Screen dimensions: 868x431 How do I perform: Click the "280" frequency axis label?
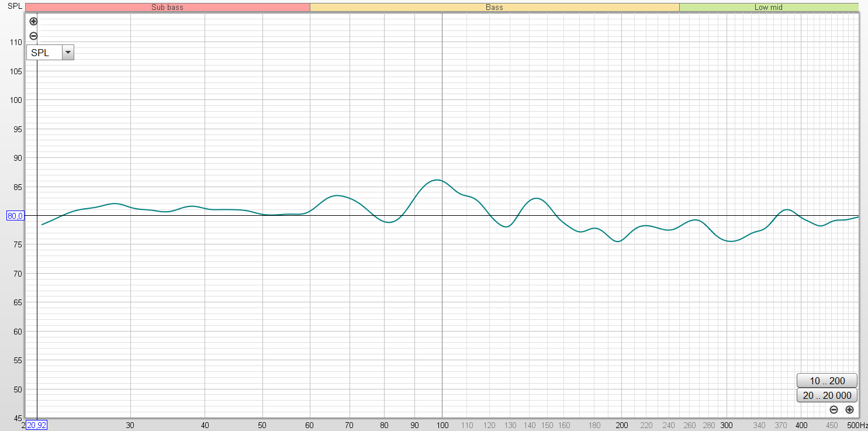click(x=708, y=425)
